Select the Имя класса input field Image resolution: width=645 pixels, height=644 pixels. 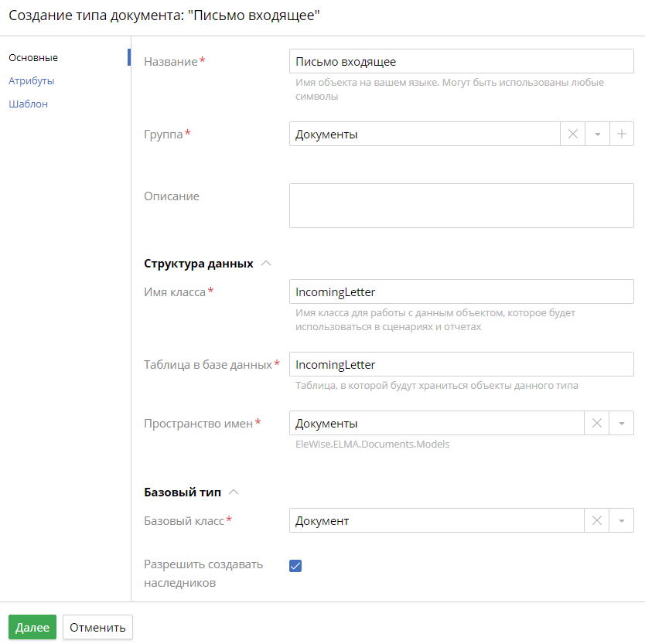460,291
